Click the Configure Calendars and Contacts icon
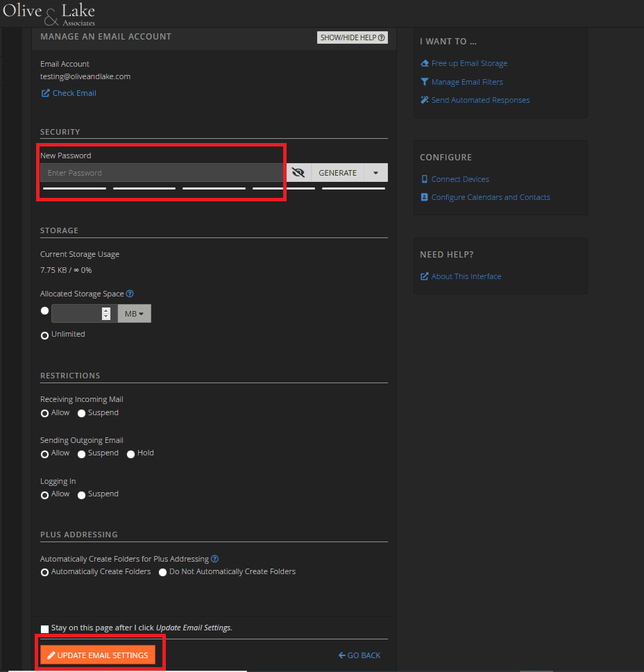This screenshot has width=644, height=672. (424, 196)
